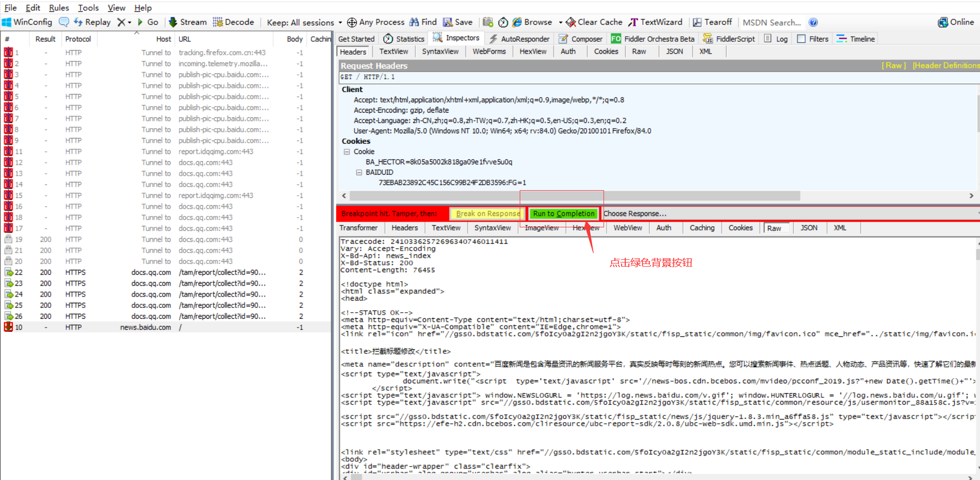Open the Choose Response dropdown
The width and height of the screenshot is (980, 480).
790,213
